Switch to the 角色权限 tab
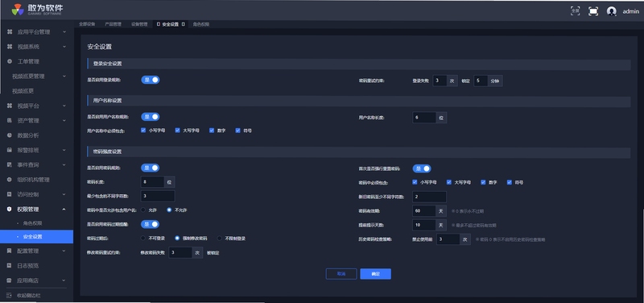 pyautogui.click(x=201, y=24)
